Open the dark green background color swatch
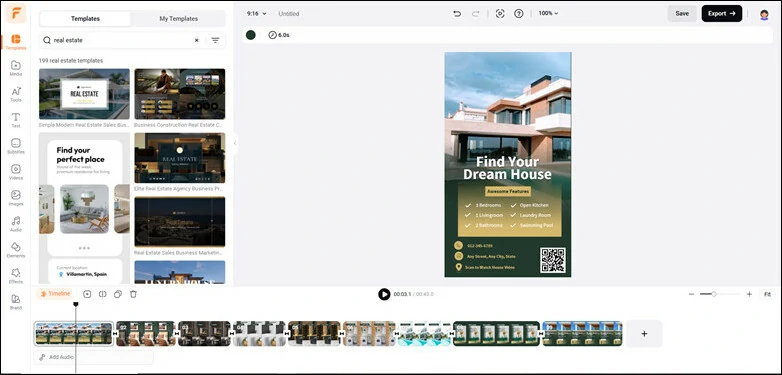 251,35
